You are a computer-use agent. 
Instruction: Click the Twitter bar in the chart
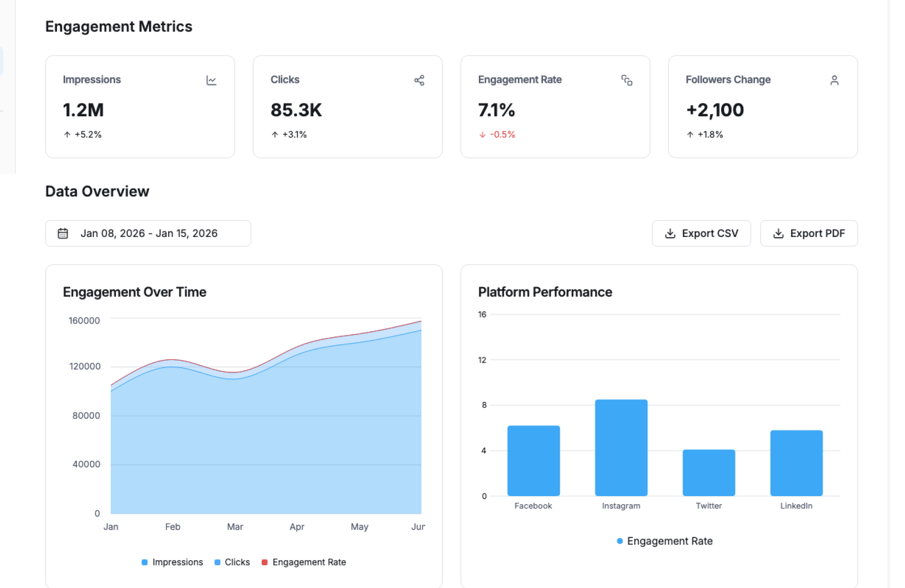coord(708,473)
